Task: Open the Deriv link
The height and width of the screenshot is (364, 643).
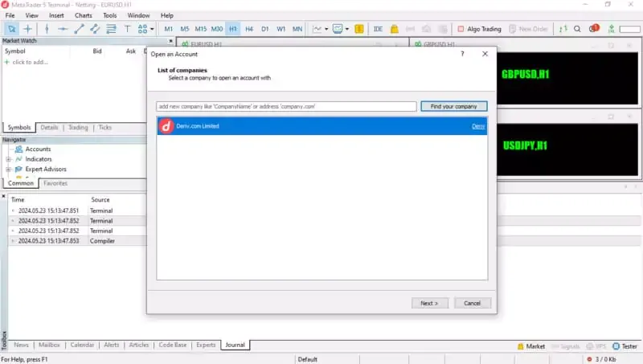Action: 478,126
